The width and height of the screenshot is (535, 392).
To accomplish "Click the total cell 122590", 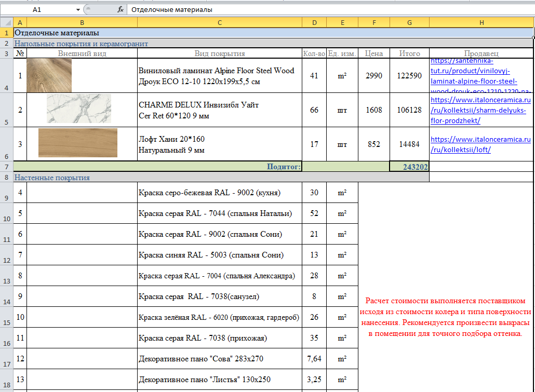I will (409, 76).
